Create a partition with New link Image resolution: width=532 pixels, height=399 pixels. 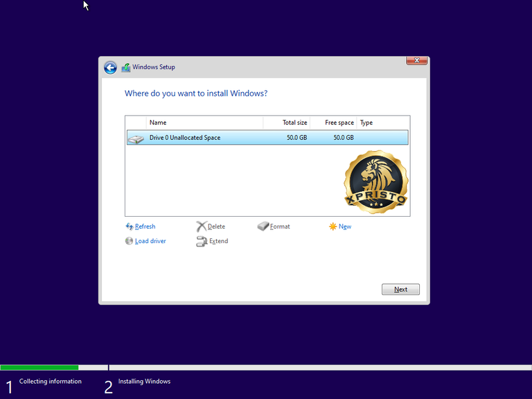coord(345,227)
